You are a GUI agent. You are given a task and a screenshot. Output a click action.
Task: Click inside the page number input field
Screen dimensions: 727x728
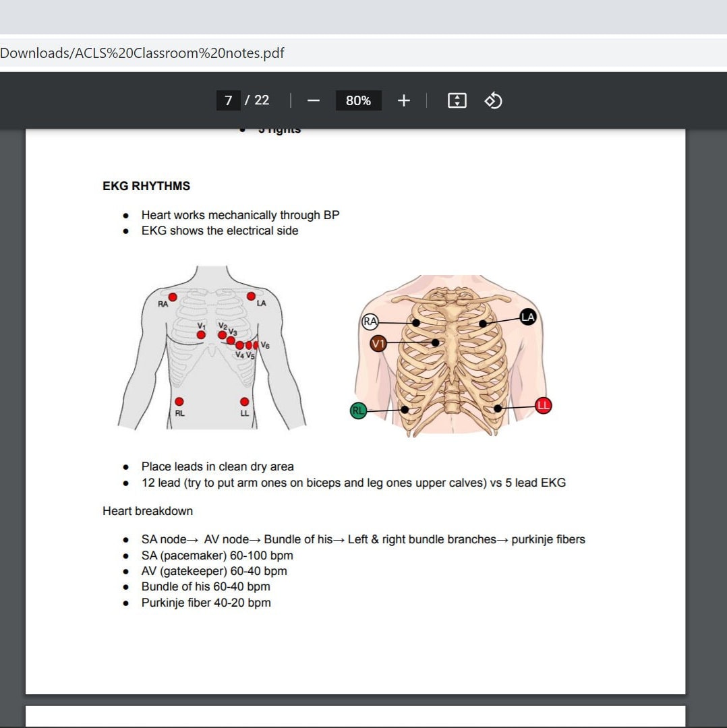pyautogui.click(x=227, y=100)
